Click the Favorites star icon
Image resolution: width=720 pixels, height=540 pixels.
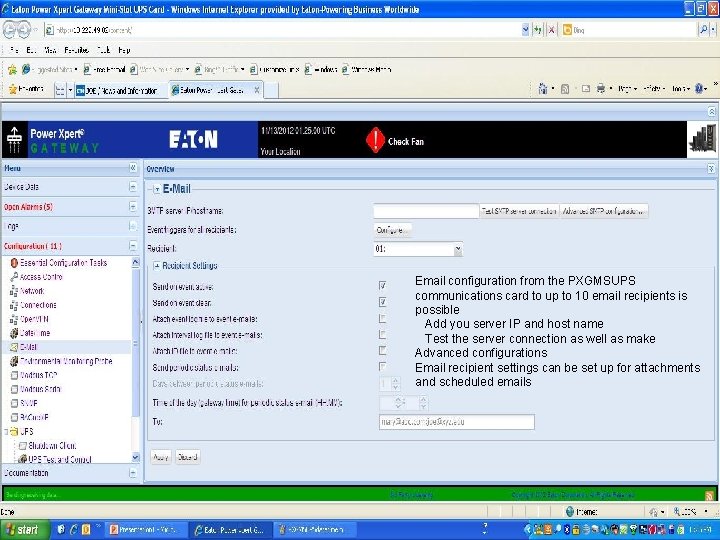tap(13, 90)
